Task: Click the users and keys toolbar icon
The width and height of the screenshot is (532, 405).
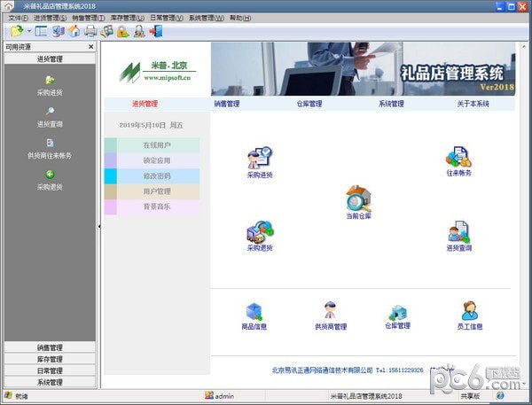Action: [x=106, y=32]
